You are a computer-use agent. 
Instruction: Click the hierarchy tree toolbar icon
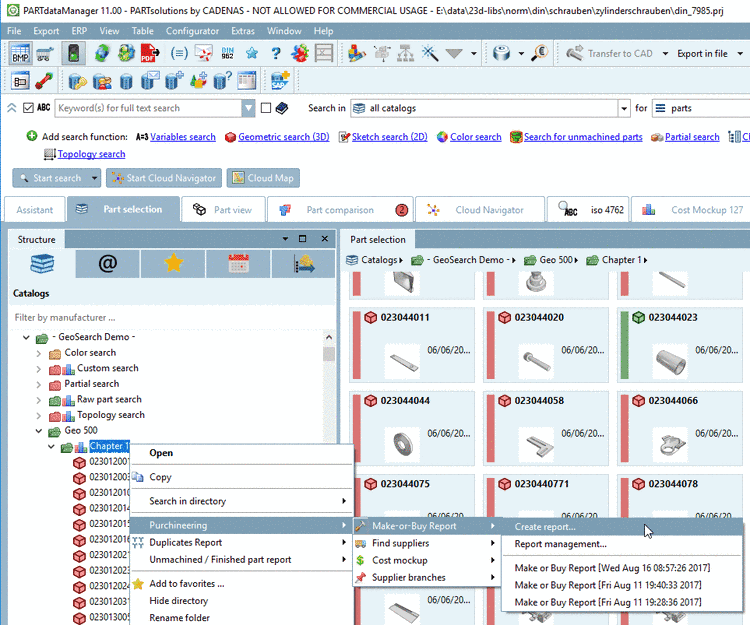coord(405,53)
